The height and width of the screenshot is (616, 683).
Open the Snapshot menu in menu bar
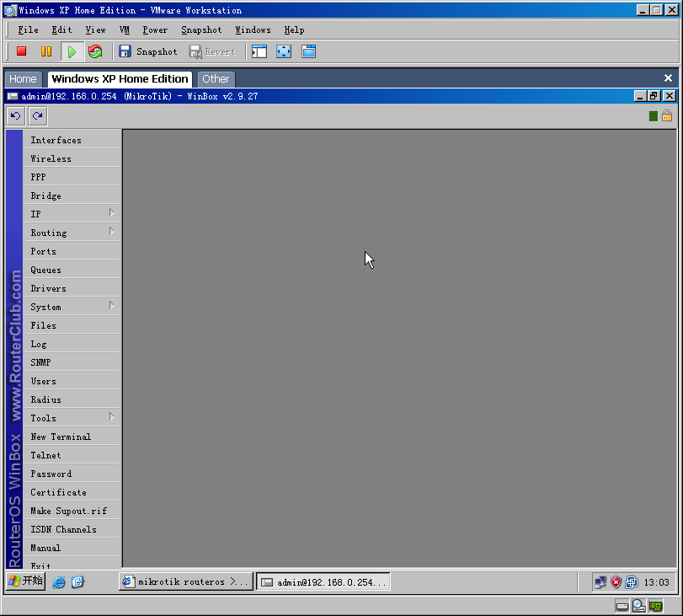click(201, 29)
